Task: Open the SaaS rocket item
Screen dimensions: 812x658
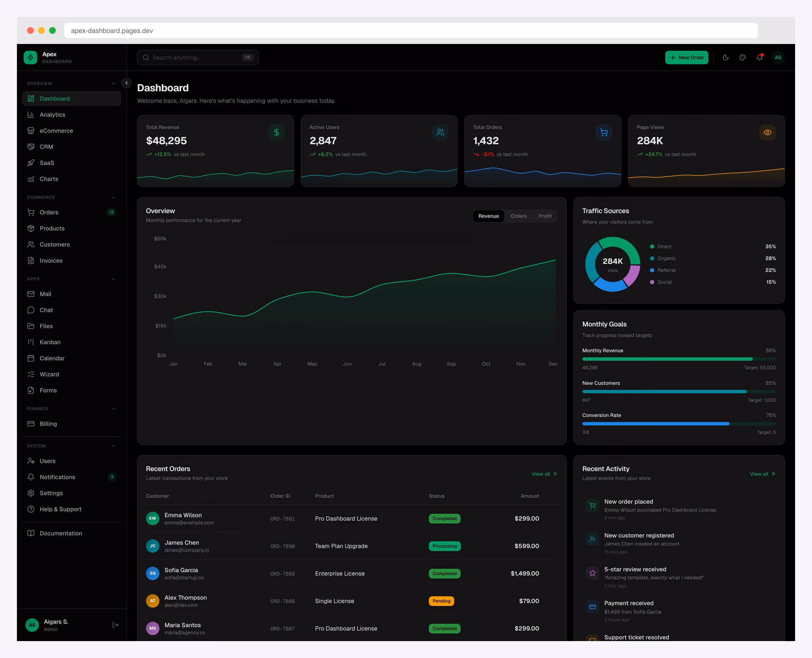Action: [x=71, y=163]
